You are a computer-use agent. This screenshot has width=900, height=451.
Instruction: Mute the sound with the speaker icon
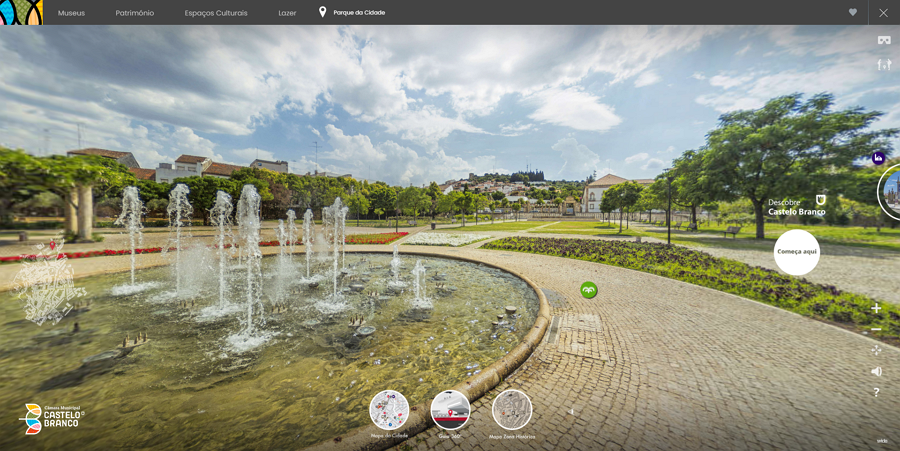[x=876, y=371]
